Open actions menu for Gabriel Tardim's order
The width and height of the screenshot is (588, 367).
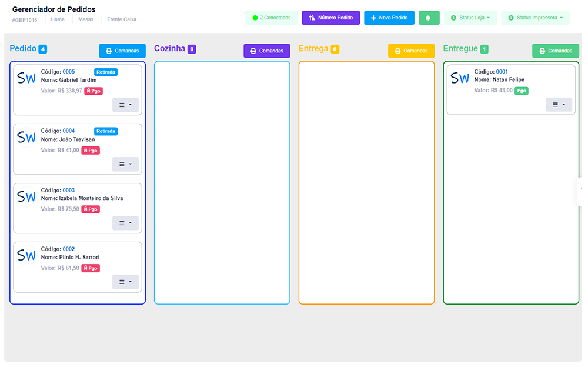tap(125, 105)
